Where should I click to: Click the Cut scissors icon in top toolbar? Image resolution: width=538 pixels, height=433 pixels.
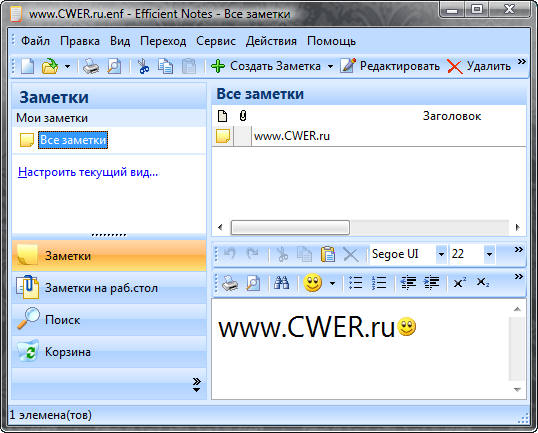143,66
